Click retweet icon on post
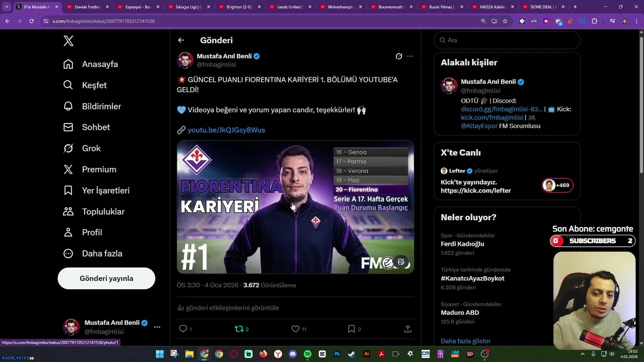Viewport: 644px width, 362px height. point(239,329)
